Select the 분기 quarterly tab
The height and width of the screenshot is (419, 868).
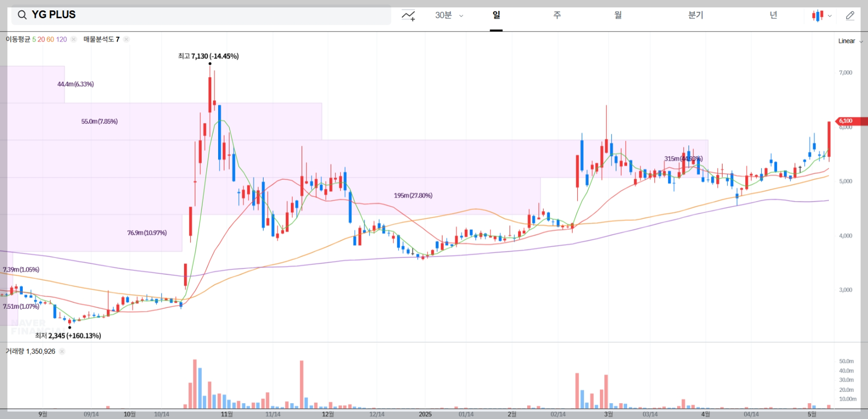coord(695,15)
